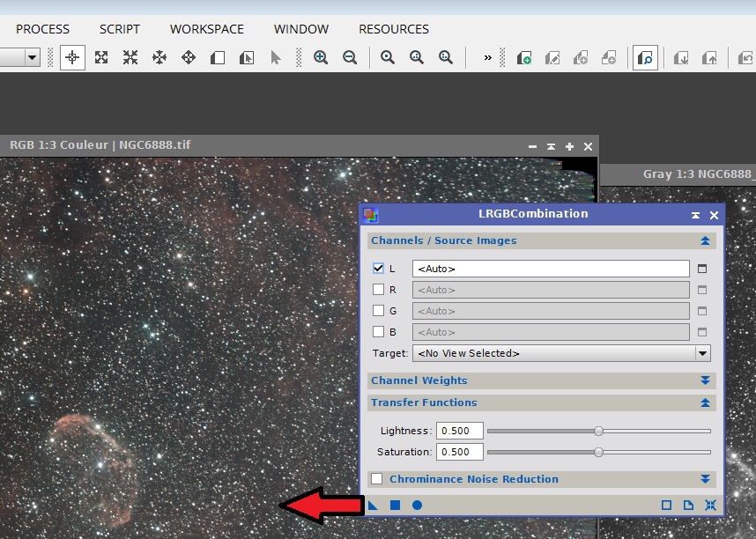The image size is (756, 539).
Task: Click the New Instance triangle icon
Action: coord(373,506)
